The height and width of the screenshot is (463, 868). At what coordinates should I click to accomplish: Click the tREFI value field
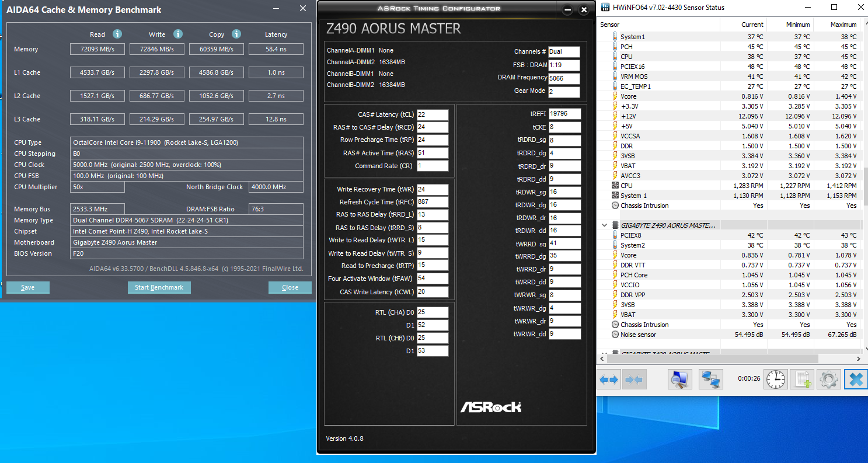click(x=565, y=114)
